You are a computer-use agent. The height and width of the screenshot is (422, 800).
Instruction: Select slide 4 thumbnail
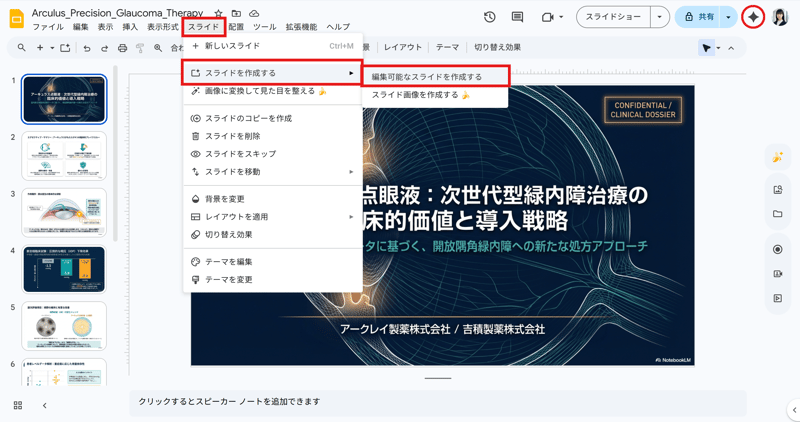coord(64,270)
